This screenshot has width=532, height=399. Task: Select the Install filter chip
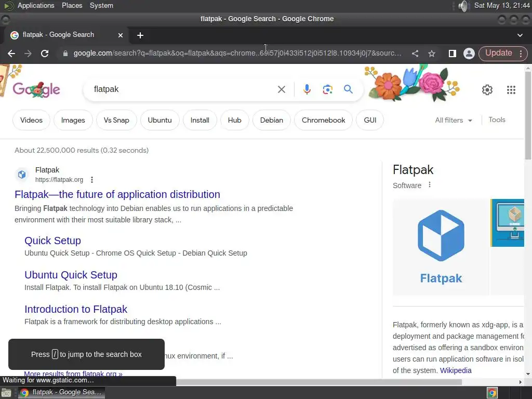(200, 120)
